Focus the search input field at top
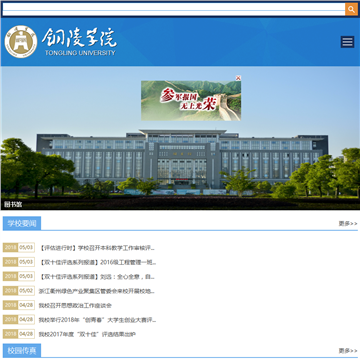 [174, 9]
